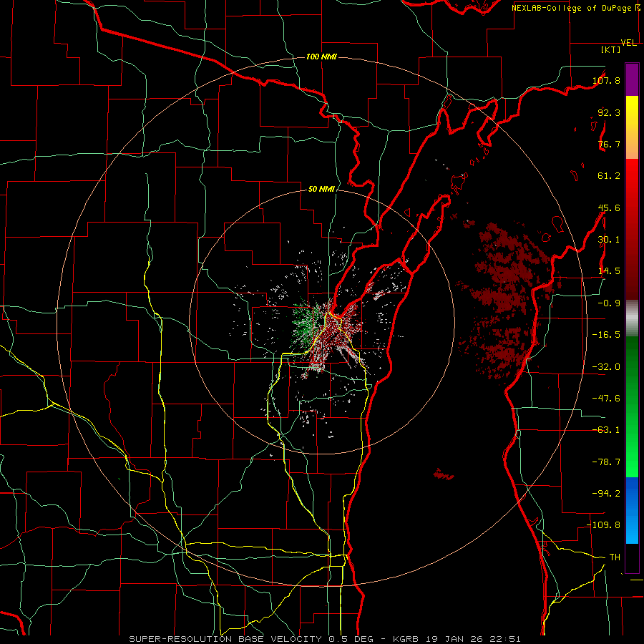Click the -0.9 velocity scale value
Screen dimensions: 644x644
click(x=609, y=303)
